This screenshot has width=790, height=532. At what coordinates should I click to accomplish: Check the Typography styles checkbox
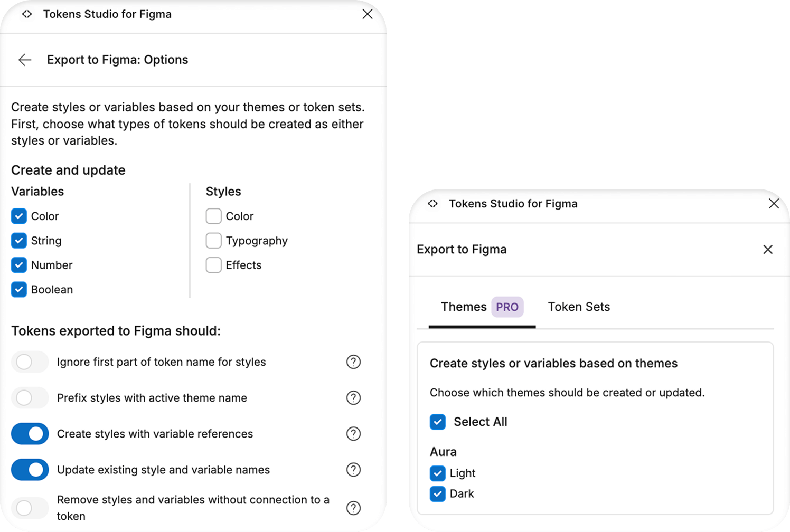214,241
